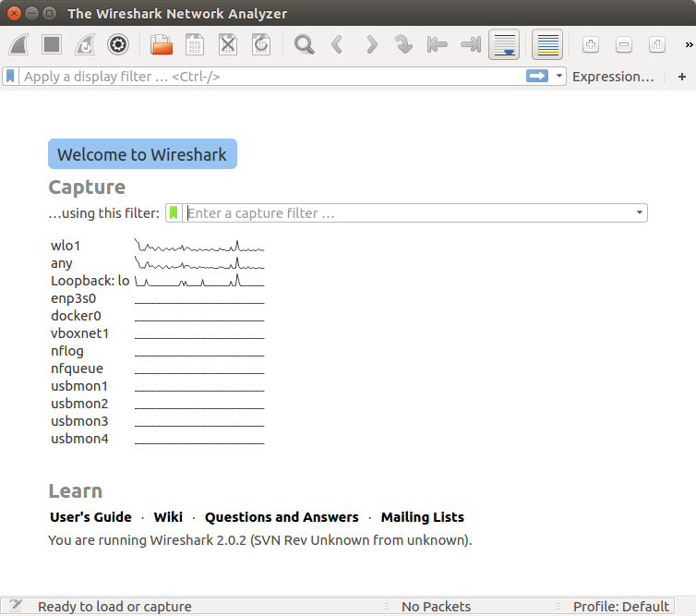Open the User's Guide link
696x616 pixels.
point(90,517)
